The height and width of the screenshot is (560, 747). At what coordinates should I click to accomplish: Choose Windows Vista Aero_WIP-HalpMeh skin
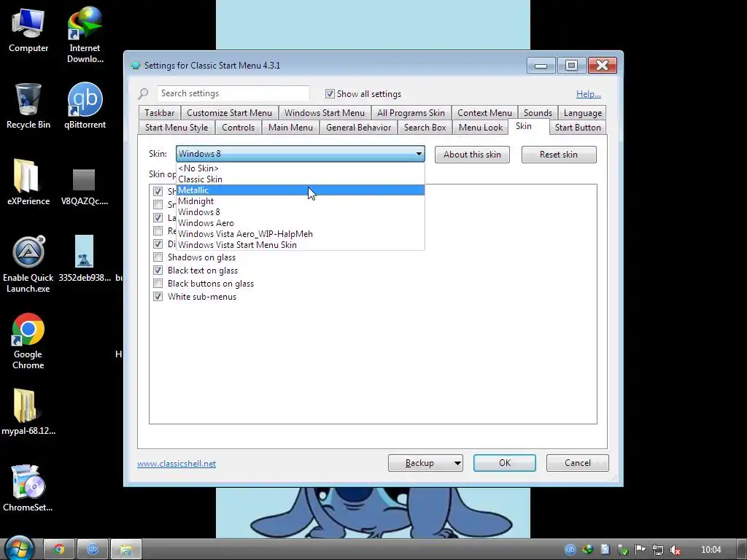[x=300, y=234]
